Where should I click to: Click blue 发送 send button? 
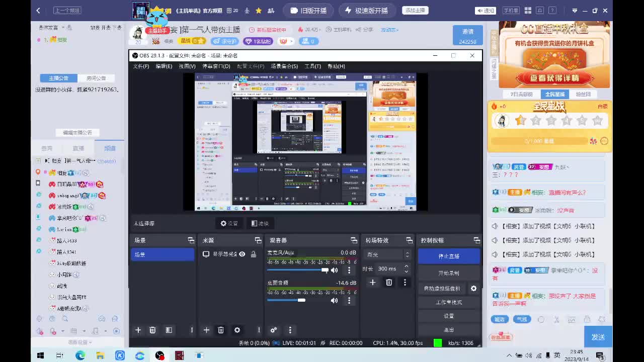598,337
